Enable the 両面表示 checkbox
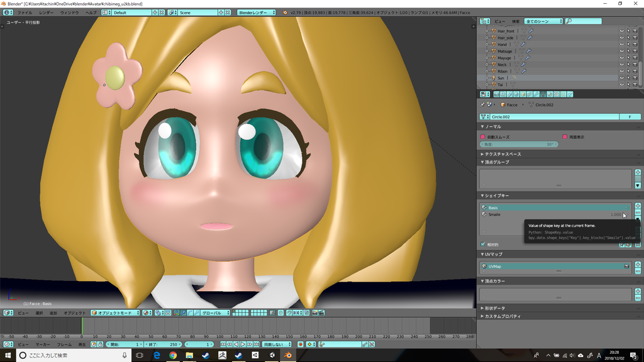Viewport: 644px width, 362px height. [565, 136]
